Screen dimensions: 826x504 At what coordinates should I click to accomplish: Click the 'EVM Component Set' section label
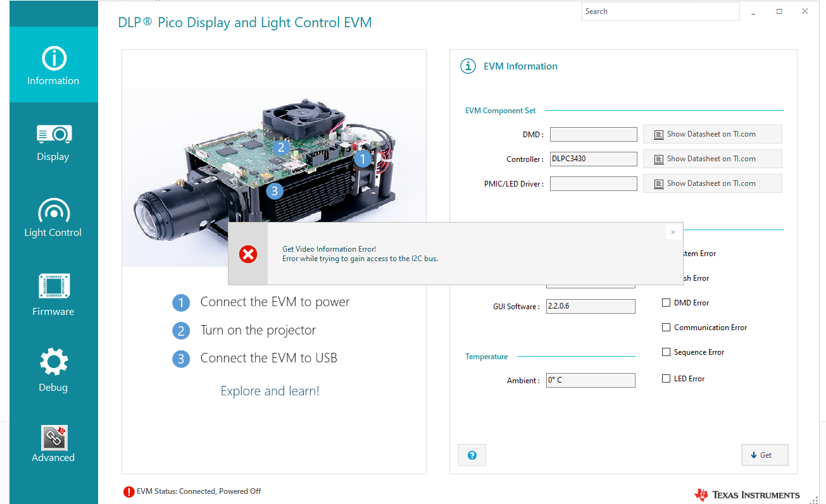coord(500,111)
